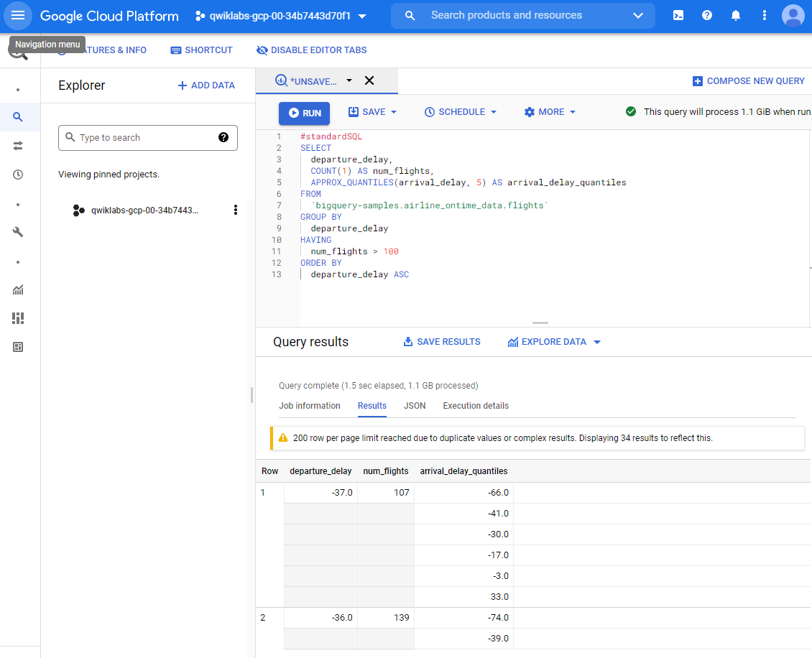Open Data transfers sidebar icon
The height and width of the screenshot is (658, 812).
coord(18,146)
